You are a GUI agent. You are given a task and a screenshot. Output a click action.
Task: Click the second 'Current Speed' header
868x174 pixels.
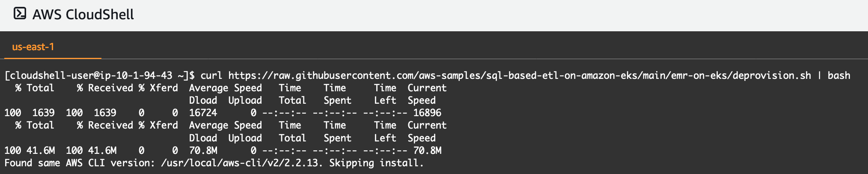[427, 132]
